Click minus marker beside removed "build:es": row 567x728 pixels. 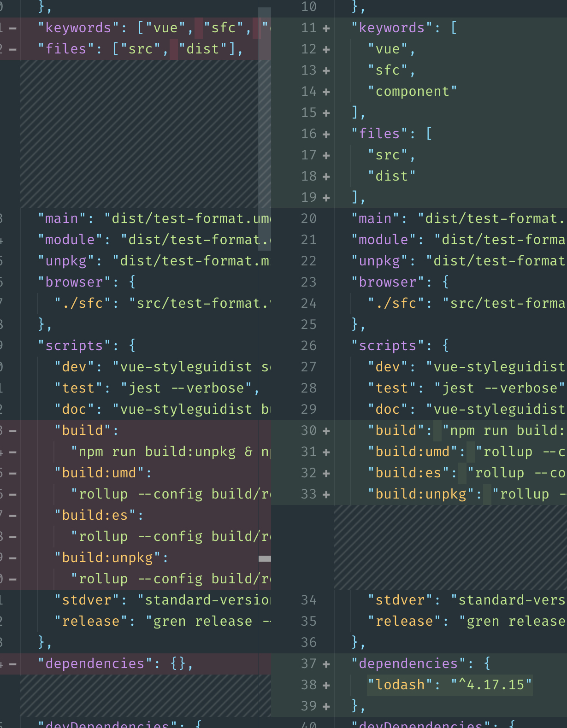click(13, 516)
